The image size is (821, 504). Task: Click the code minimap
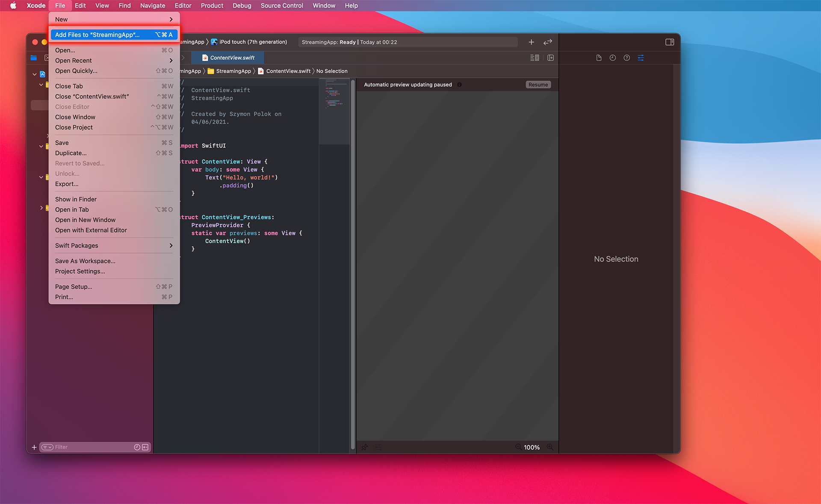[x=334, y=111]
